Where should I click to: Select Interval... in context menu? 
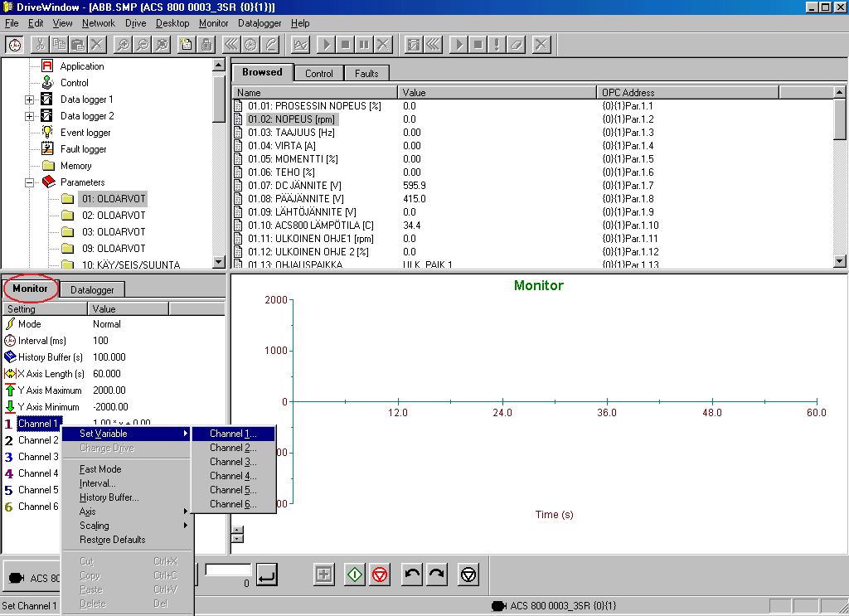[126, 483]
